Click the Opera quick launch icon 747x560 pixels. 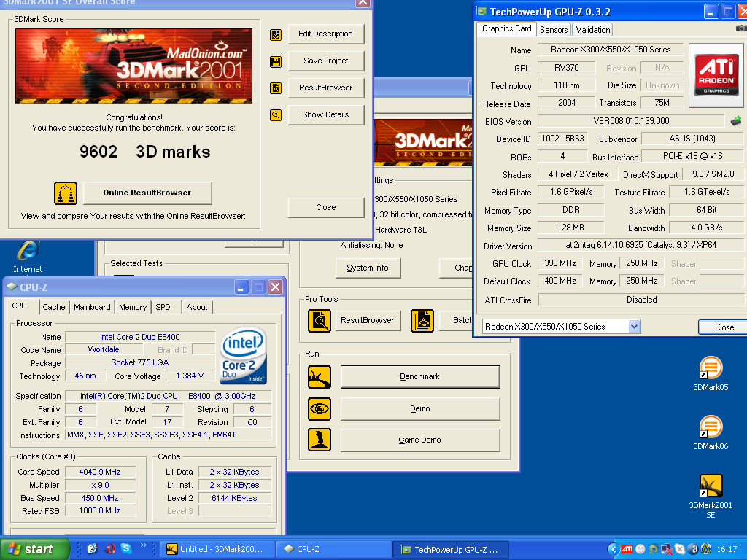[110, 548]
